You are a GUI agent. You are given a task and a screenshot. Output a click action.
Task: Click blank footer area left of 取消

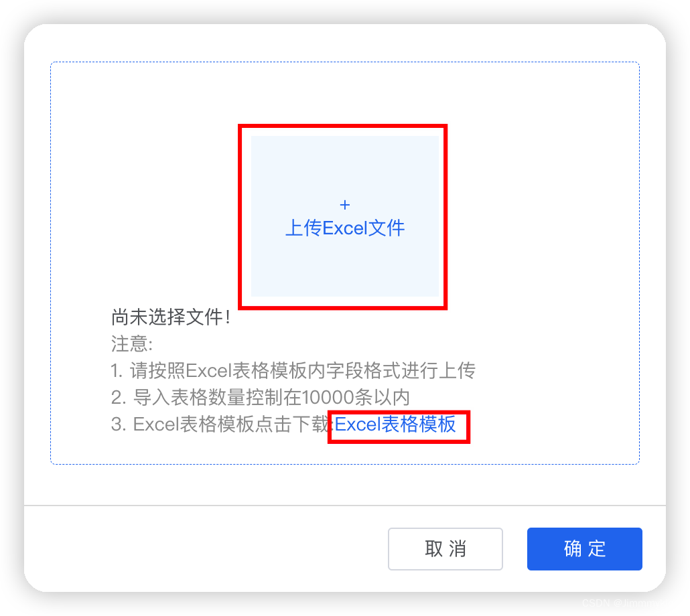(x=202, y=549)
